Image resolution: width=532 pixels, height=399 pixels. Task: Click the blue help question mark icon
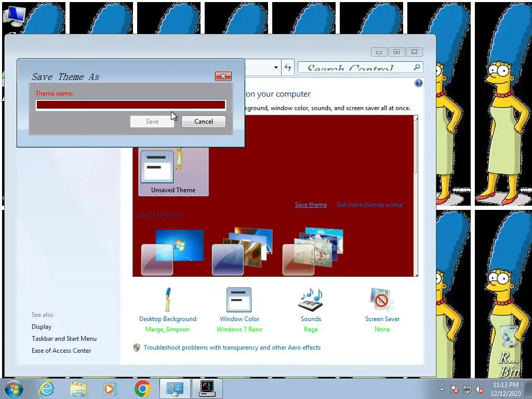[418, 83]
